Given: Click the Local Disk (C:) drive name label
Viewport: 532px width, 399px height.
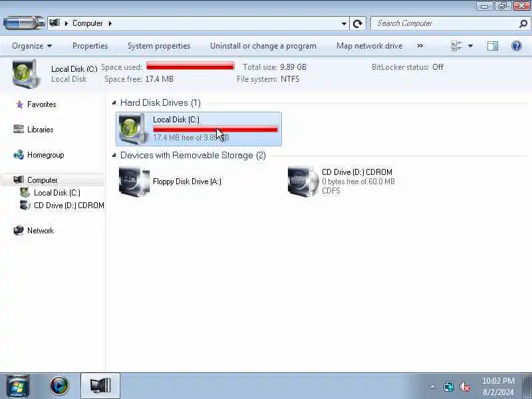Looking at the screenshot, I should pyautogui.click(x=176, y=120).
